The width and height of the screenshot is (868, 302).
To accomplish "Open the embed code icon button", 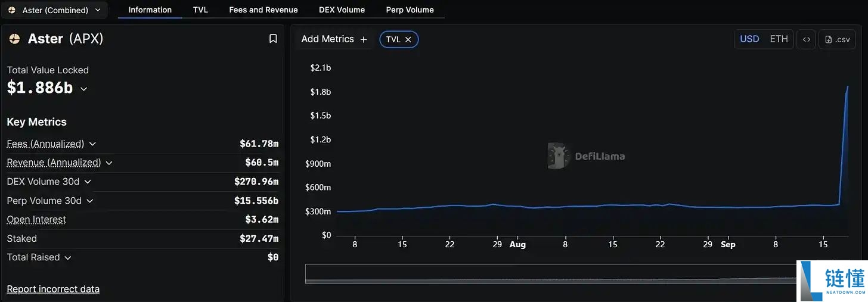I will (806, 39).
